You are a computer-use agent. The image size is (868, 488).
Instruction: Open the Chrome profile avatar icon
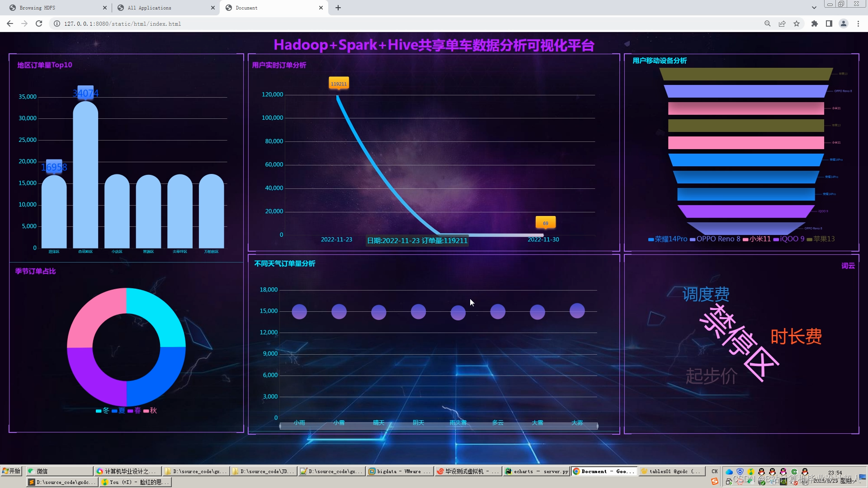click(x=843, y=23)
